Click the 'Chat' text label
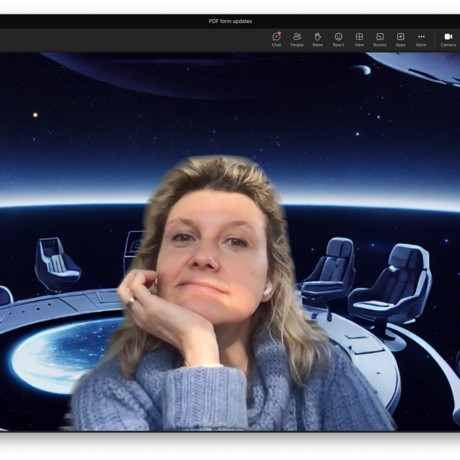The width and height of the screenshot is (460, 460). (276, 45)
